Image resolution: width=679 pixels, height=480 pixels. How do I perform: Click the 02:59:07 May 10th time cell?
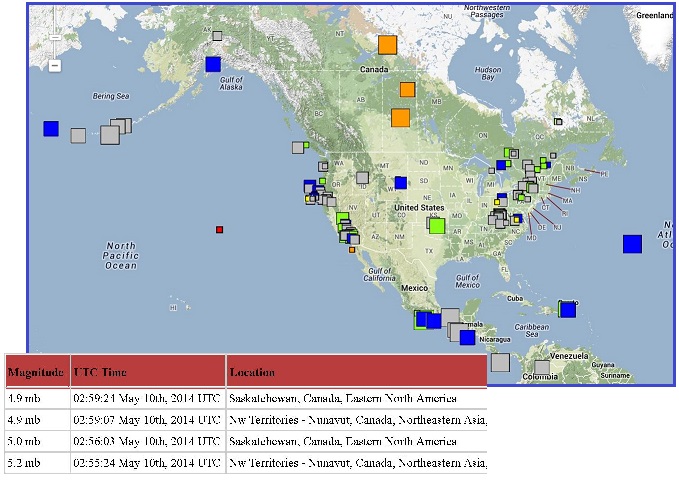click(x=147, y=419)
